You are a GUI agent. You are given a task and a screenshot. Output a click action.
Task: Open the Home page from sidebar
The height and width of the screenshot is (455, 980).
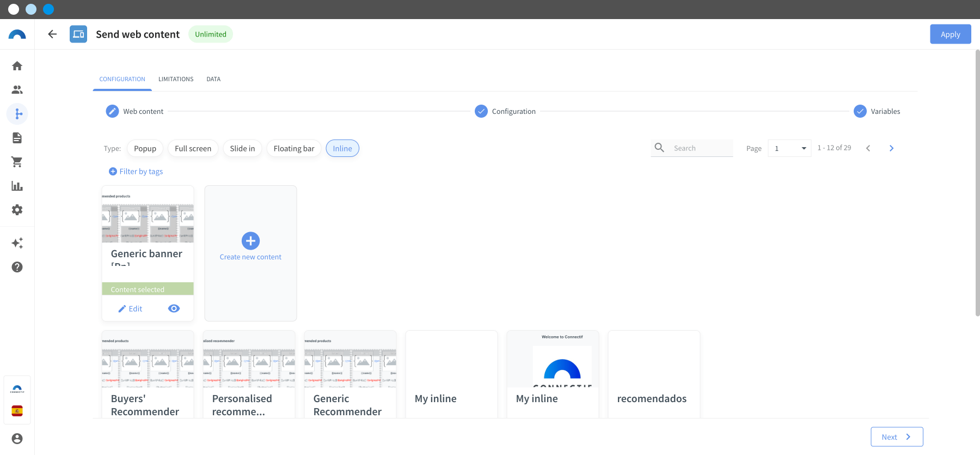click(17, 66)
